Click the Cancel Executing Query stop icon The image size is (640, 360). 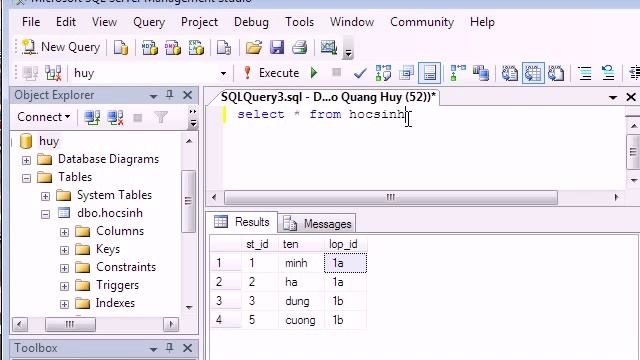tap(336, 73)
